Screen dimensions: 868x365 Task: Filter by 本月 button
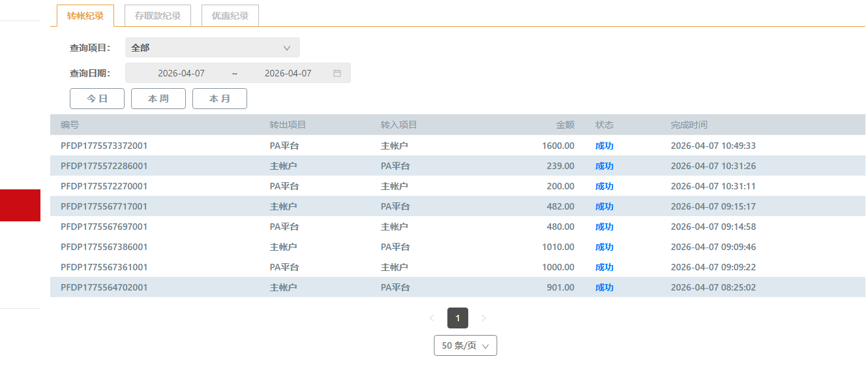[220, 99]
